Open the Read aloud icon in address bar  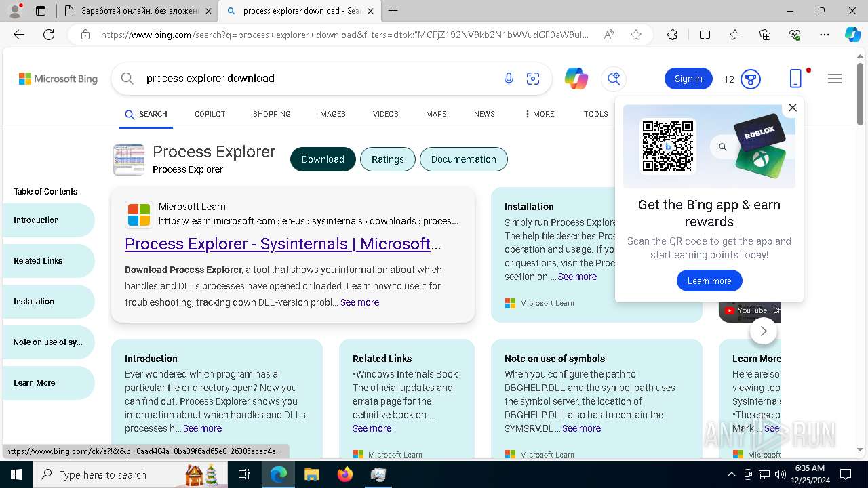coord(609,35)
